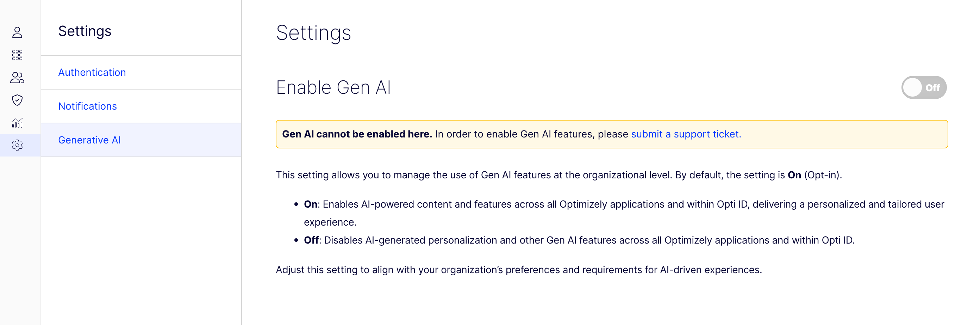
Task: Click the Enable Gen AI heading
Action: click(x=333, y=88)
